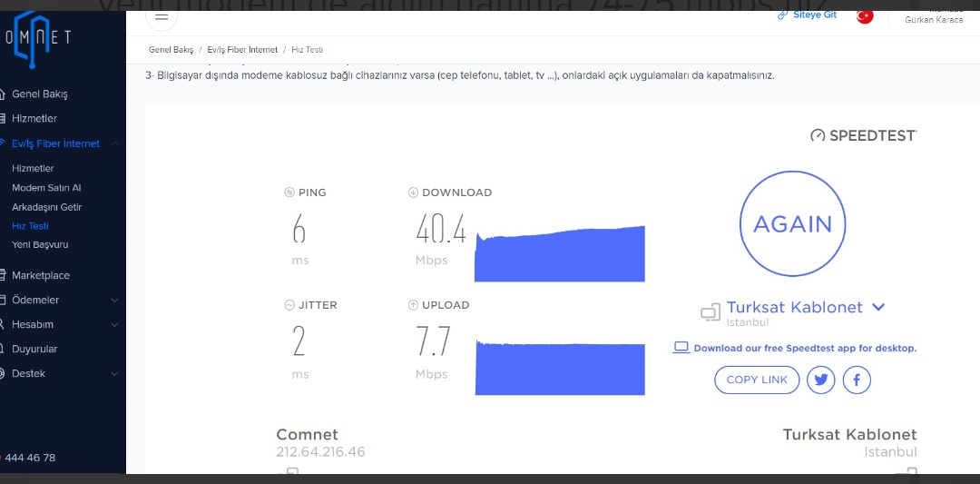This screenshot has width=980, height=484.
Task: Click Download our free Speedtest app link
Action: 805,349
